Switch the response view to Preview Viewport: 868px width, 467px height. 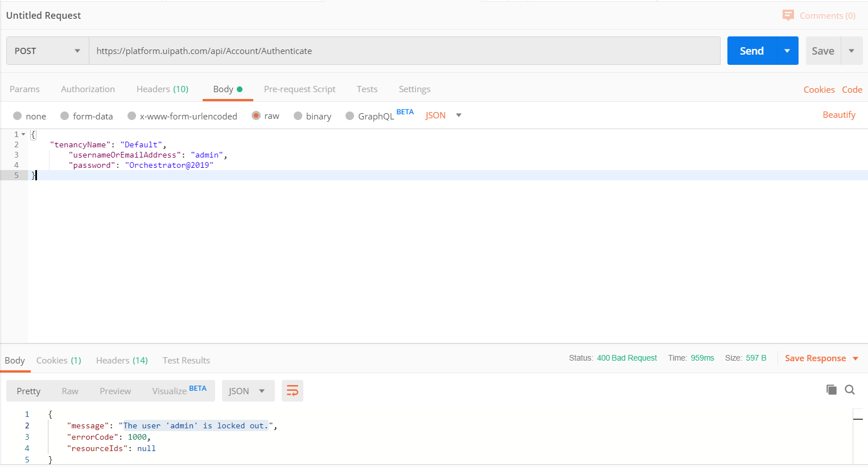pyautogui.click(x=116, y=391)
